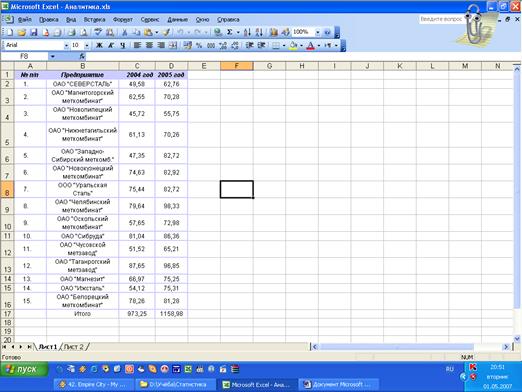Click the Merge and Center icon
The height and width of the screenshot is (392, 522).
pyautogui.click(x=172, y=45)
